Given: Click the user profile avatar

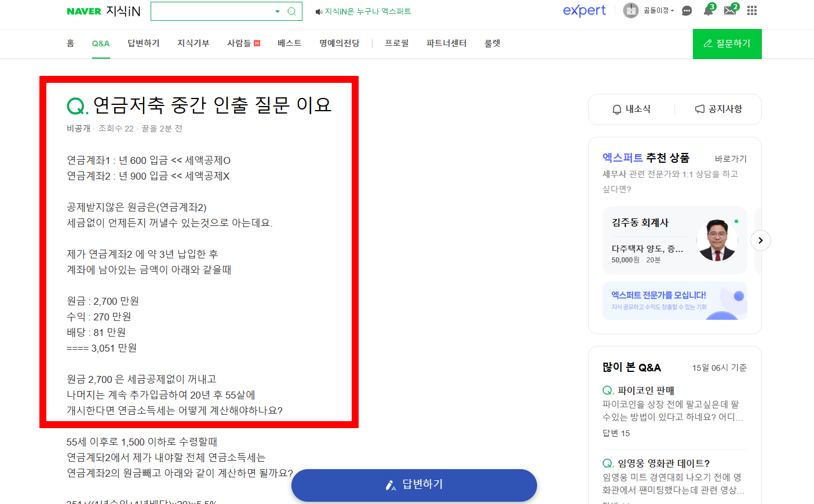Looking at the screenshot, I should [x=630, y=10].
